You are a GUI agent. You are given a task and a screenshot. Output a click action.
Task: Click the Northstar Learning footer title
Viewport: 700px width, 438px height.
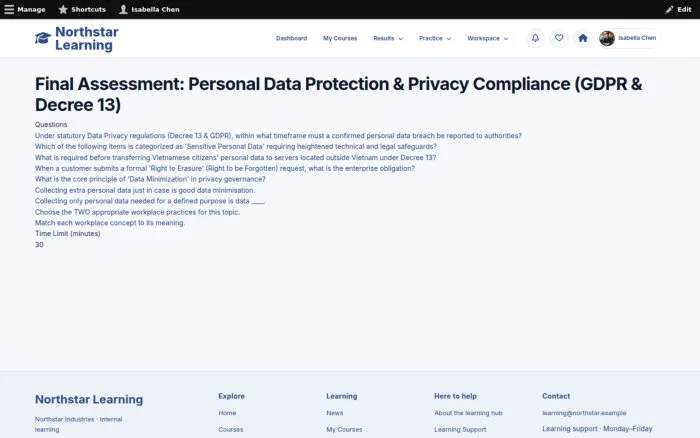[89, 399]
